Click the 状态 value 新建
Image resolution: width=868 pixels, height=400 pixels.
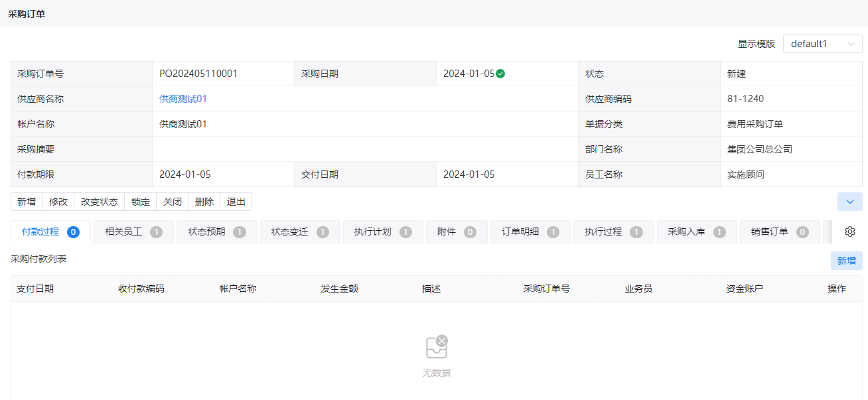click(737, 74)
